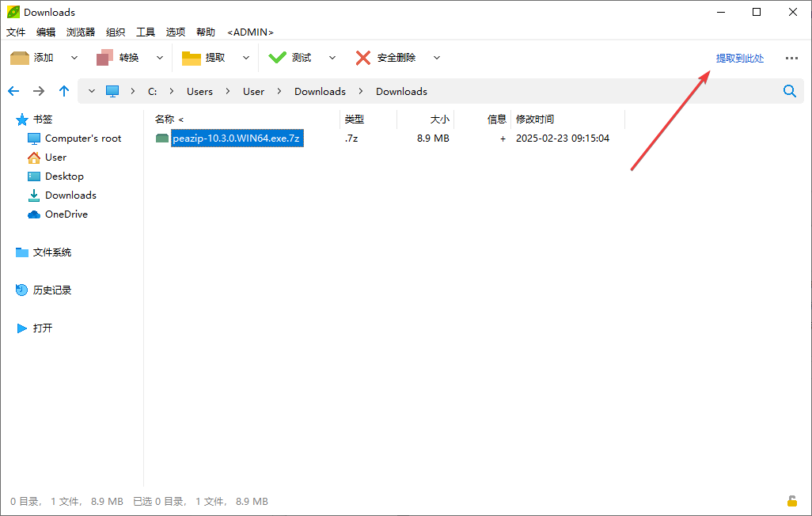The width and height of the screenshot is (812, 516).
Task: Run the 测试 (Test) archive tool
Action: coord(292,57)
